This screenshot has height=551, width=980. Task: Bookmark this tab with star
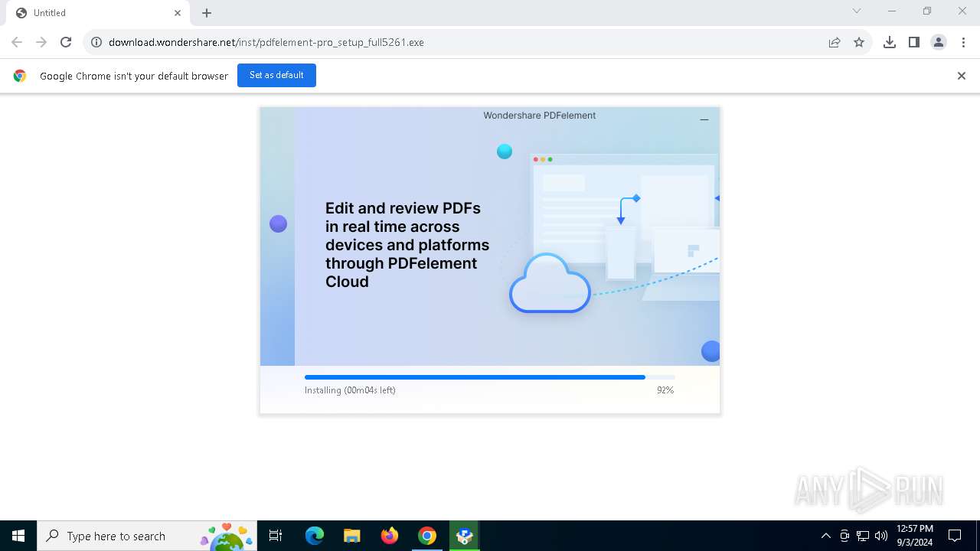tap(859, 42)
